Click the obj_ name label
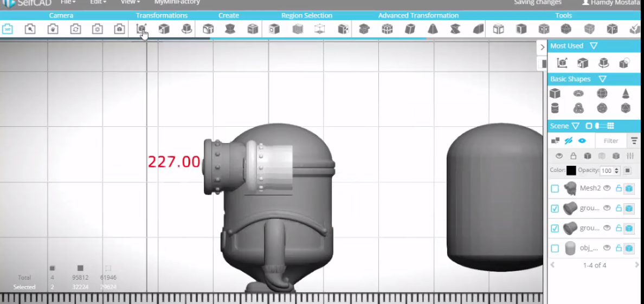644x304 pixels. pyautogui.click(x=589, y=248)
